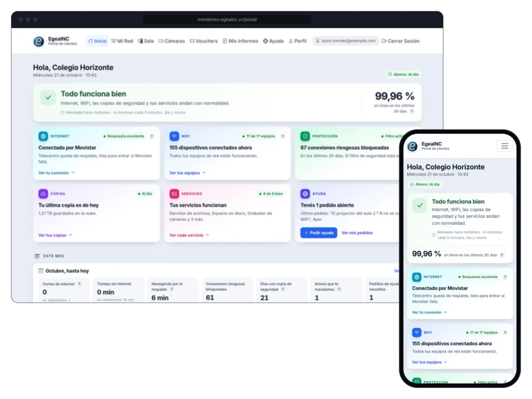Viewport: 532px width, 399px height.
Task: Click the Pedir ayuda button
Action: pyautogui.click(x=319, y=233)
